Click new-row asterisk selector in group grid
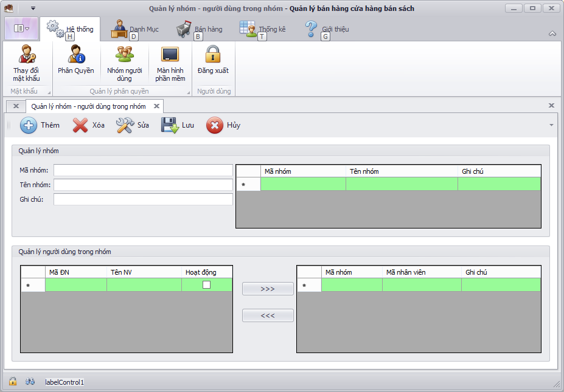The height and width of the screenshot is (392, 564). click(249, 184)
